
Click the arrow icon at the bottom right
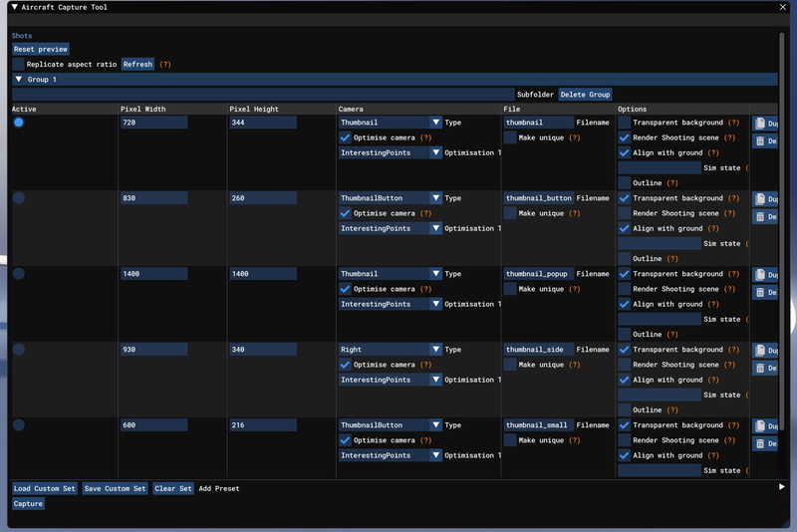click(782, 487)
